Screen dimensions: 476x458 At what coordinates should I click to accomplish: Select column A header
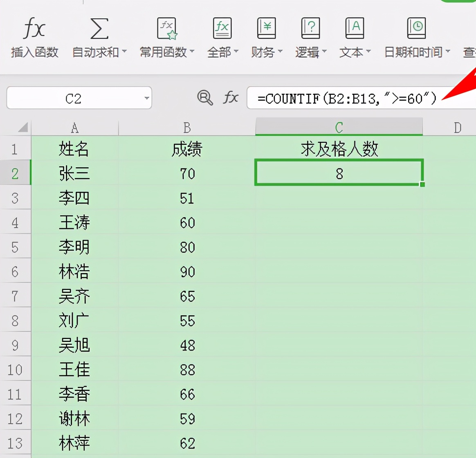pos(75,128)
